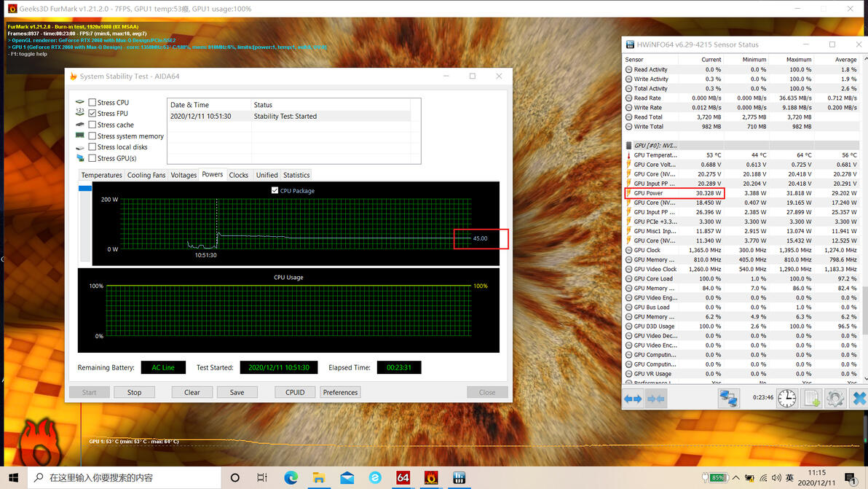Open the blue e browser taskbar icon

[x=375, y=477]
